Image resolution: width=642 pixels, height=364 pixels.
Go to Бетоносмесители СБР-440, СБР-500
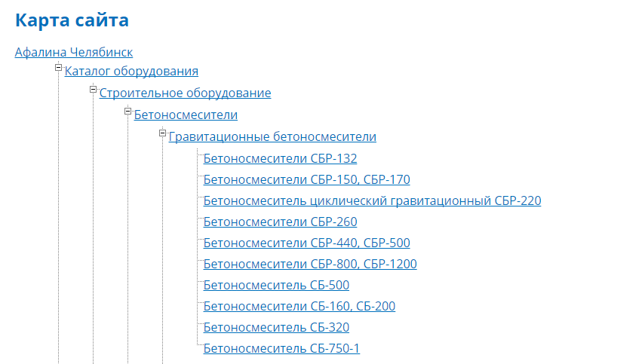click(x=306, y=243)
